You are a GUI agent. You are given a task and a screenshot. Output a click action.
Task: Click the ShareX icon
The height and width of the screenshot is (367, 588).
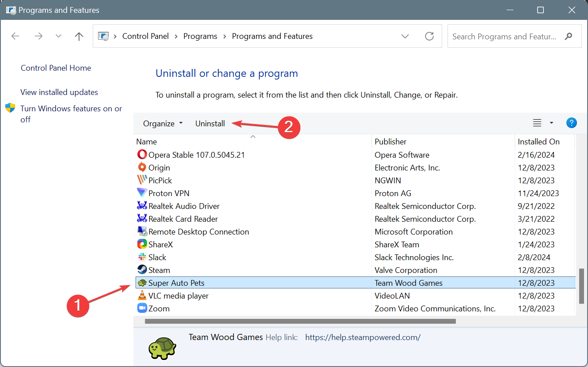click(x=142, y=244)
